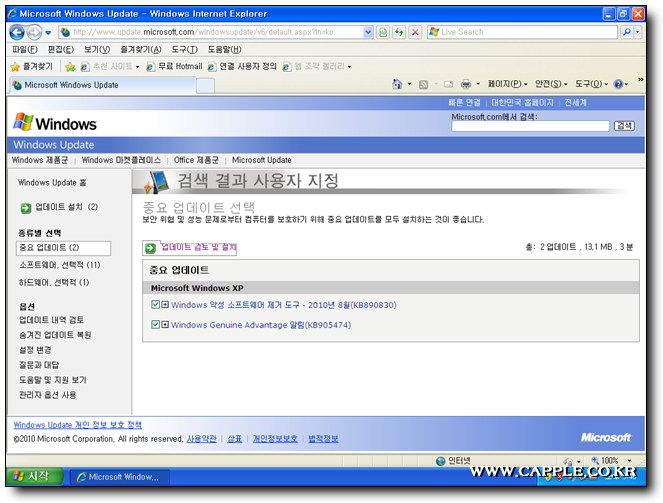
Task: Select the Microsoft Windows Update tab
Action: point(102,85)
